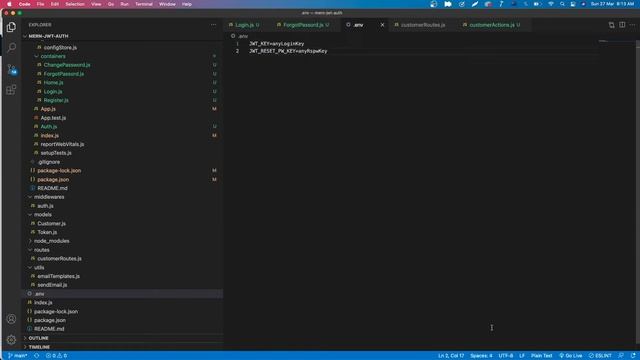Collapse the utils folder
The height and width of the screenshot is (360, 640).
(x=39, y=268)
